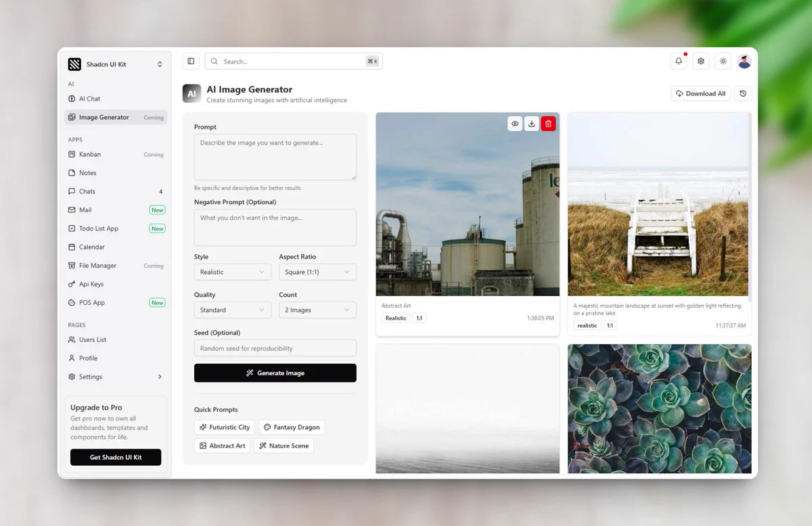This screenshot has height=526, width=812.
Task: Open POS App in sidebar
Action: click(x=116, y=302)
